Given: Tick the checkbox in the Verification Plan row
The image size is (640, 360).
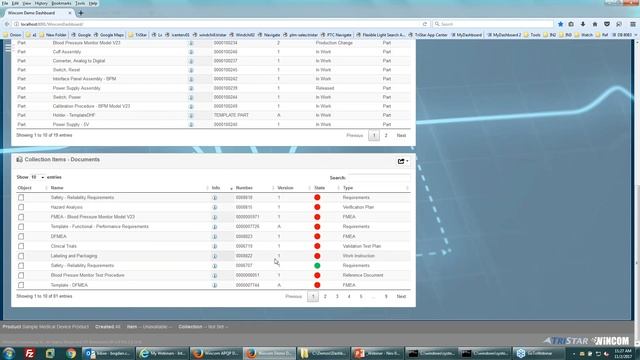Looking at the screenshot, I should click(x=21, y=207).
